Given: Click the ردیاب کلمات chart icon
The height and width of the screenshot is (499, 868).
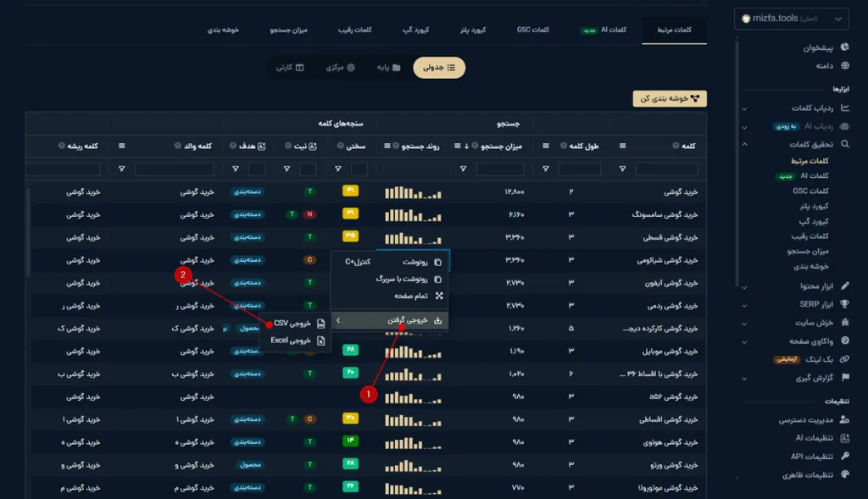Looking at the screenshot, I should pos(845,108).
